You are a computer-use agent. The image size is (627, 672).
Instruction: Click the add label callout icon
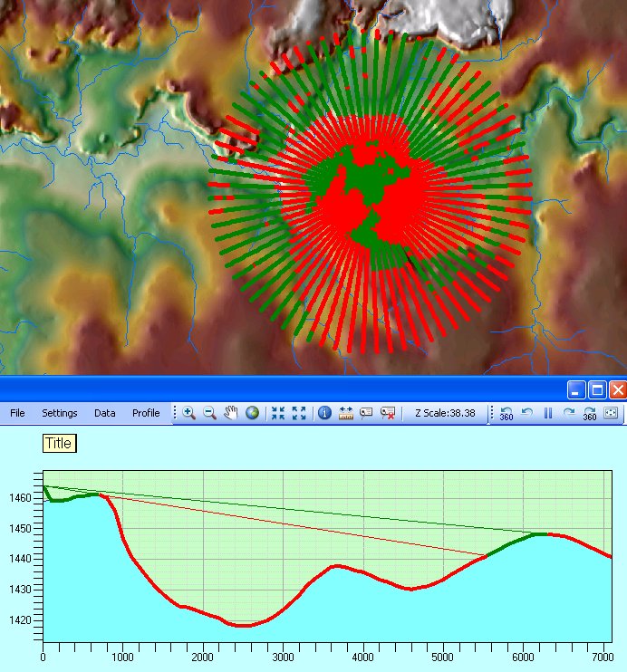(x=366, y=413)
